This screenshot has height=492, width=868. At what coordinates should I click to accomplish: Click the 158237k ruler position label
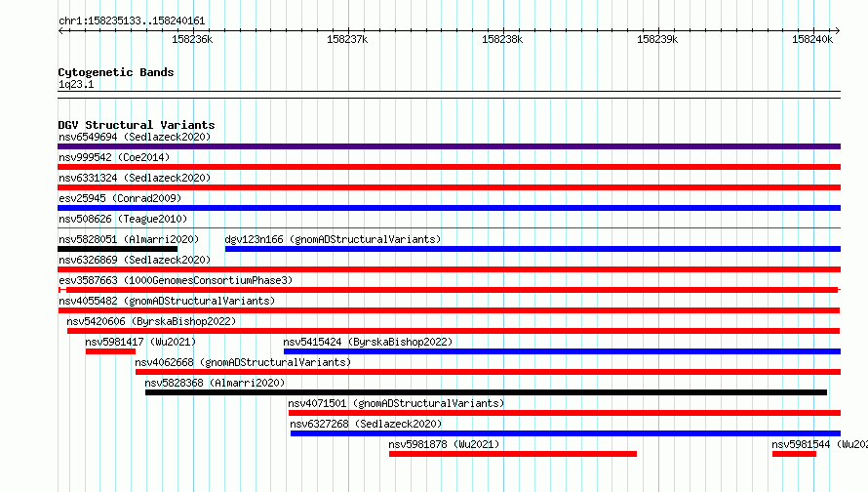tap(347, 39)
